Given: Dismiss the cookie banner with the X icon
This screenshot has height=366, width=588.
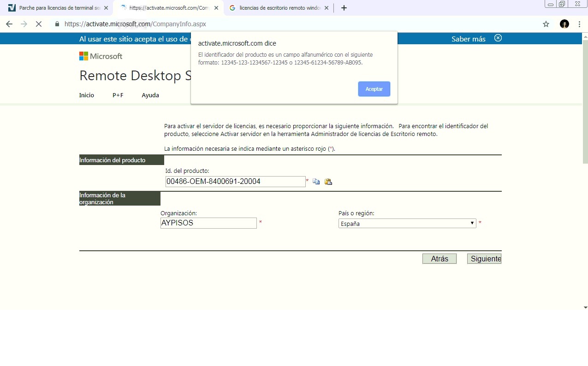Looking at the screenshot, I should coord(498,38).
